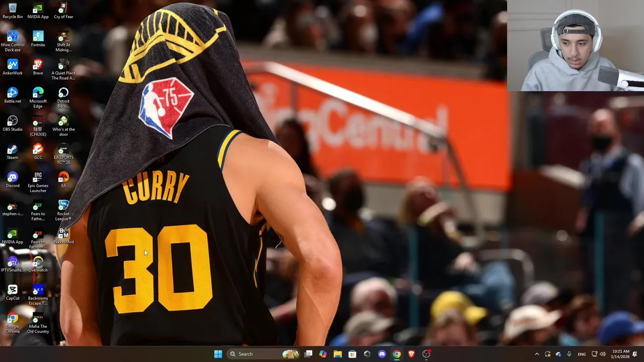This screenshot has height=362, width=644.
Task: Open Microsoft Store from the taskbar
Action: coord(352,354)
